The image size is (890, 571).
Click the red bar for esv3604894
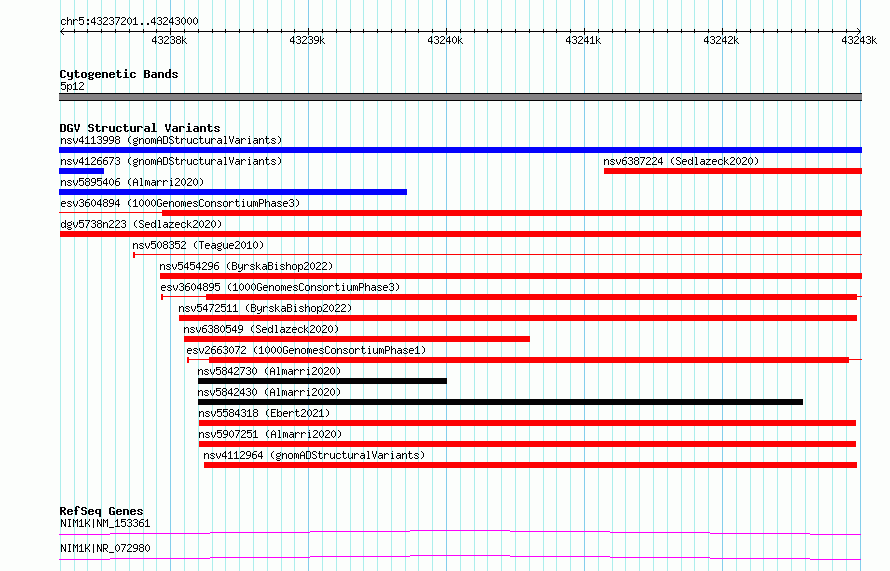512,213
